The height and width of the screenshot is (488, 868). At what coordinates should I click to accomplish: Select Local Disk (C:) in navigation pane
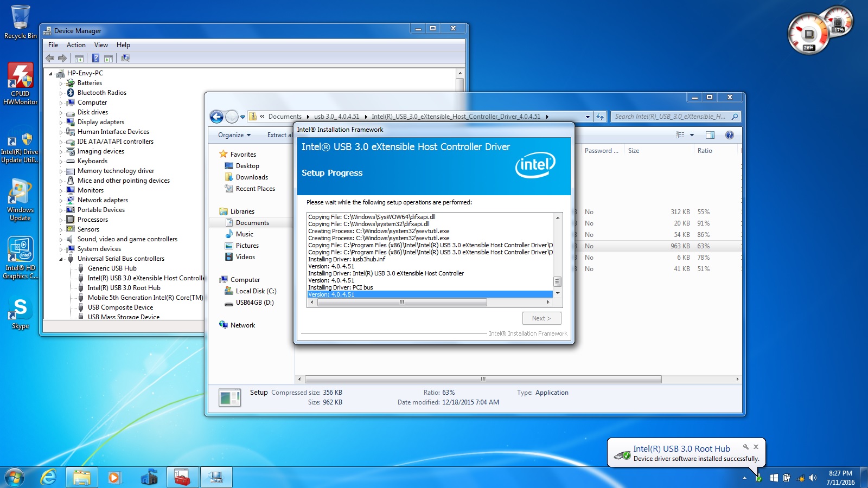click(256, 291)
